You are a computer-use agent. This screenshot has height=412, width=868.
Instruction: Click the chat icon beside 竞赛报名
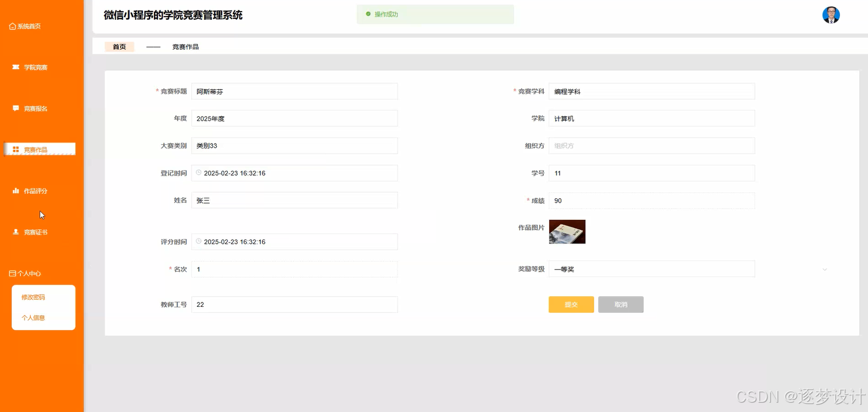(x=16, y=109)
